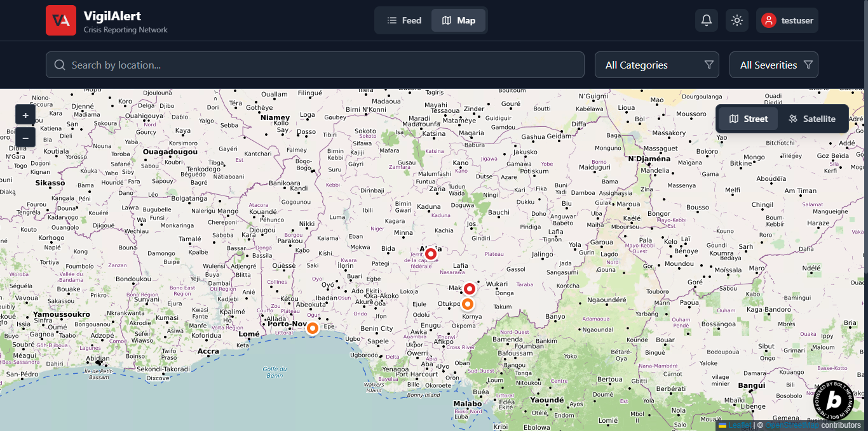This screenshot has width=868, height=431.
Task: Zoom in the map with plus button
Action: point(25,116)
